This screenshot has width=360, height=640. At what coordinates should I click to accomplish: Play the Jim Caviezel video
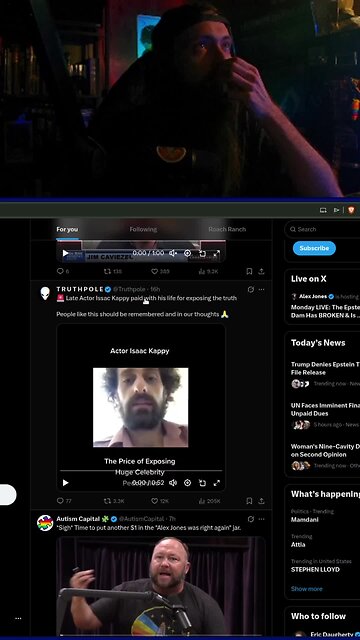tap(65, 253)
